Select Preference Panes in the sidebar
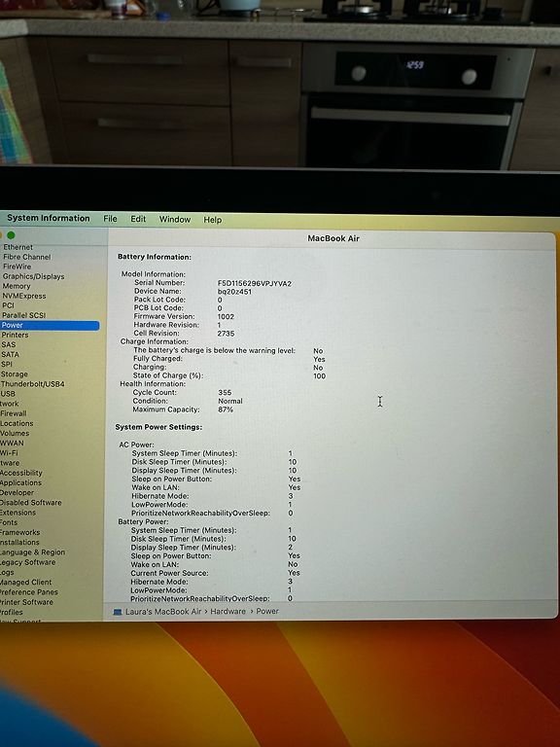This screenshot has height=747, width=560. click(x=29, y=592)
